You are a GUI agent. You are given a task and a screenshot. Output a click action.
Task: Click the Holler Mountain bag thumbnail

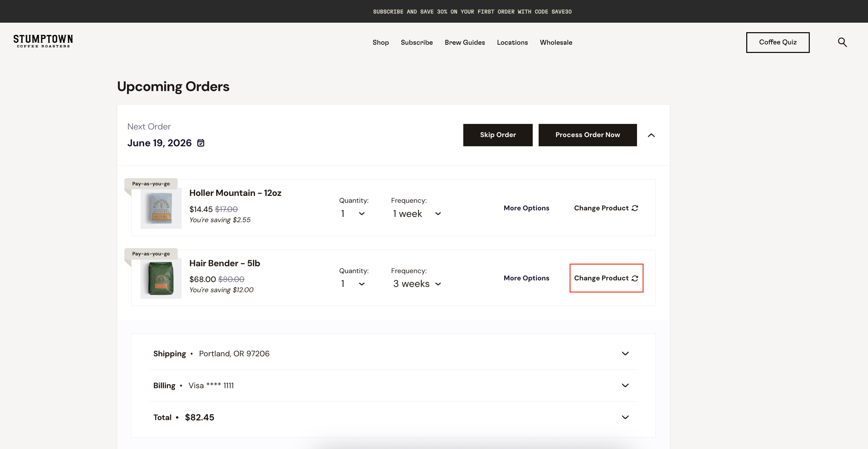click(x=161, y=208)
